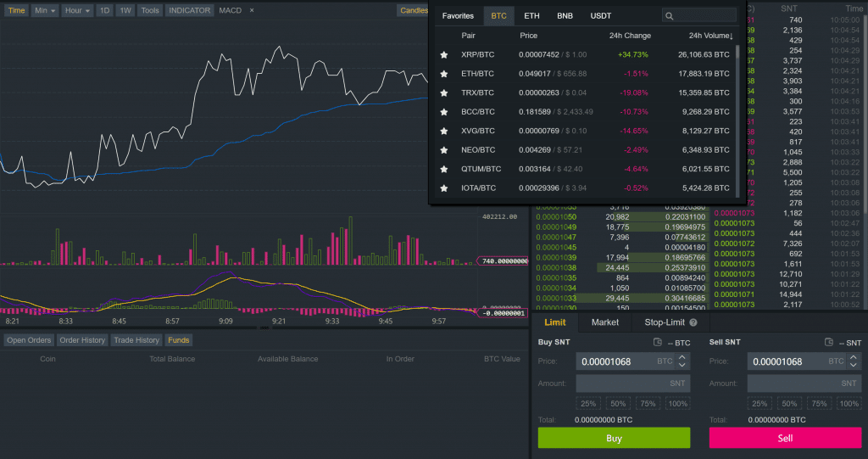Image resolution: width=868 pixels, height=459 pixels.
Task: Switch to the Market order tab
Action: (604, 322)
